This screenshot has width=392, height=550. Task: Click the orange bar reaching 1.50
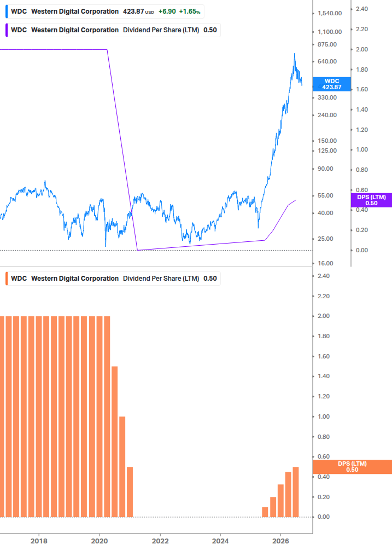pyautogui.click(x=115, y=442)
